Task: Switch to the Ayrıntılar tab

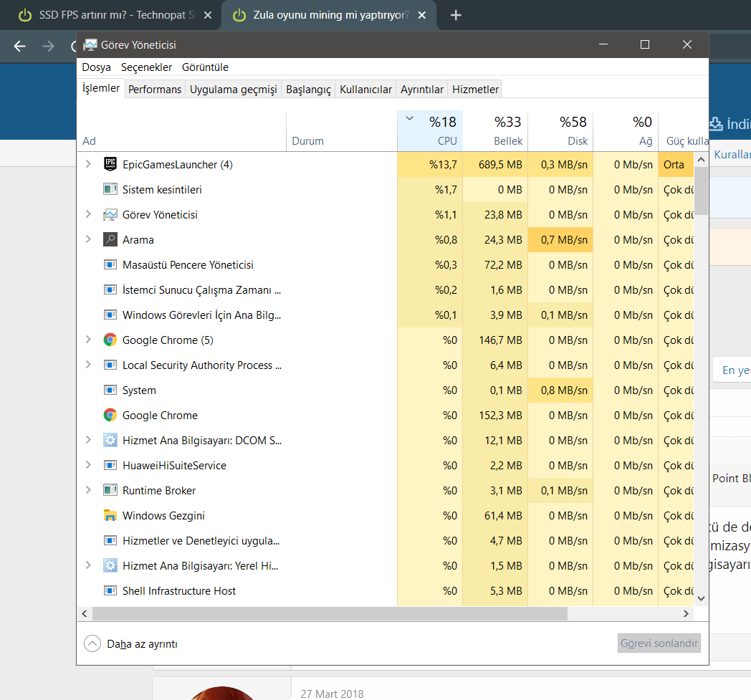Action: coord(422,90)
